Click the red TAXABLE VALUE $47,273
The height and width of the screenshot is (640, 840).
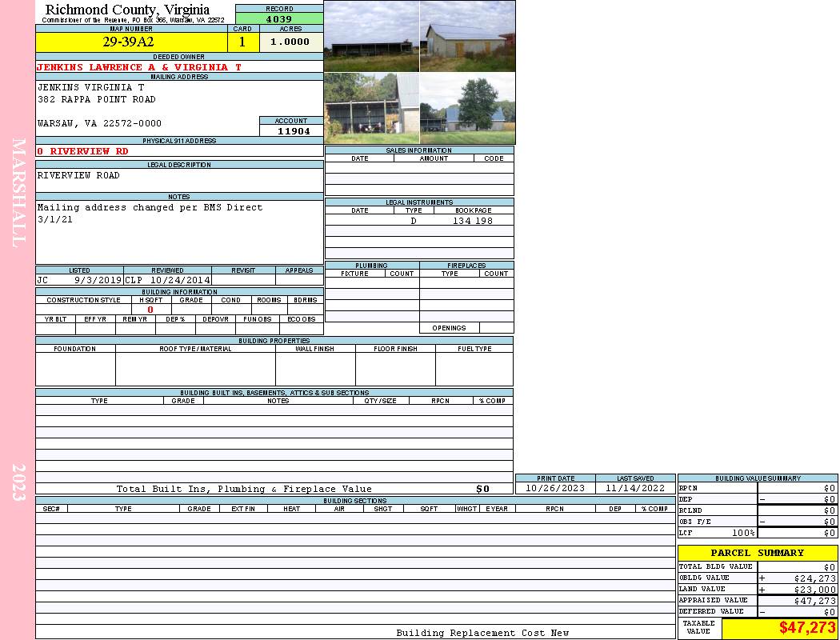pyautogui.click(x=807, y=628)
